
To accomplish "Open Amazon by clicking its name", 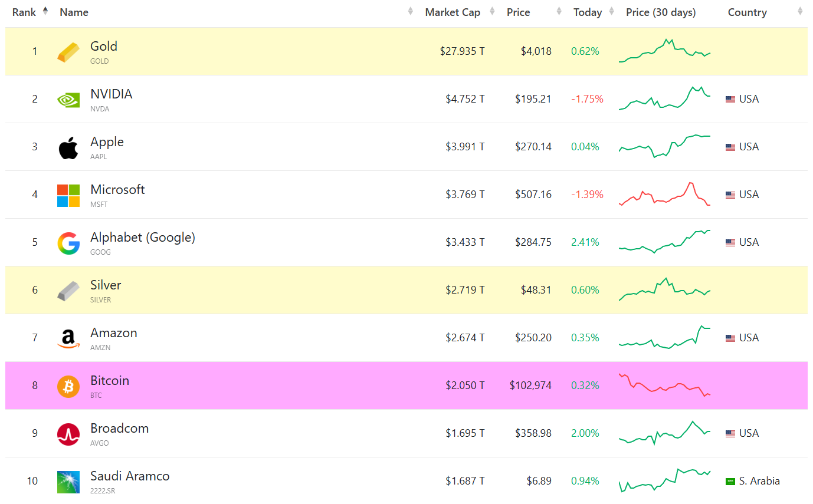I will 113,332.
